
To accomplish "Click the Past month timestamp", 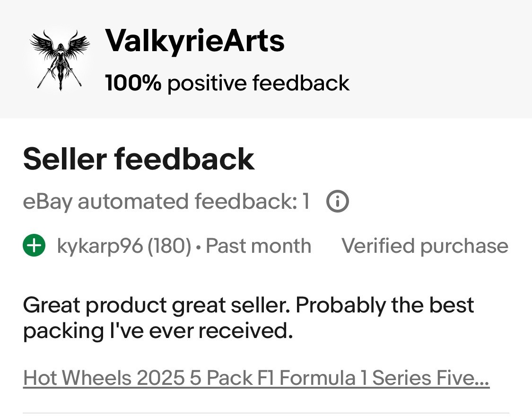I will click(258, 246).
